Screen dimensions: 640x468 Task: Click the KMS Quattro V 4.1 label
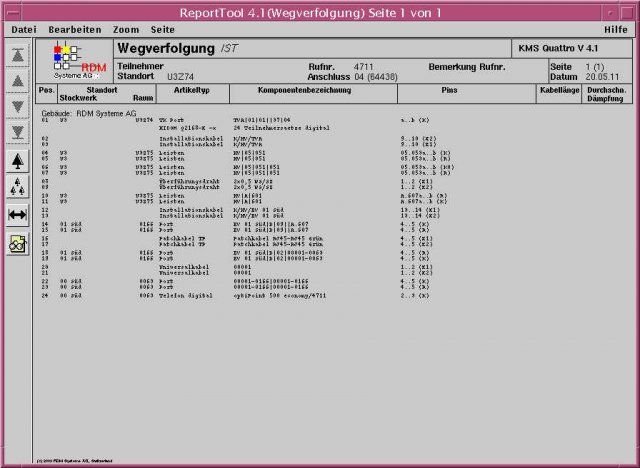558,49
